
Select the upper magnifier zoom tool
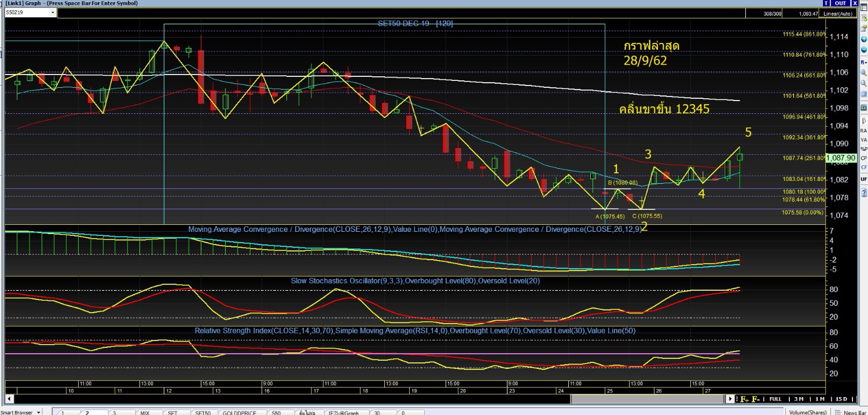tap(864, 72)
